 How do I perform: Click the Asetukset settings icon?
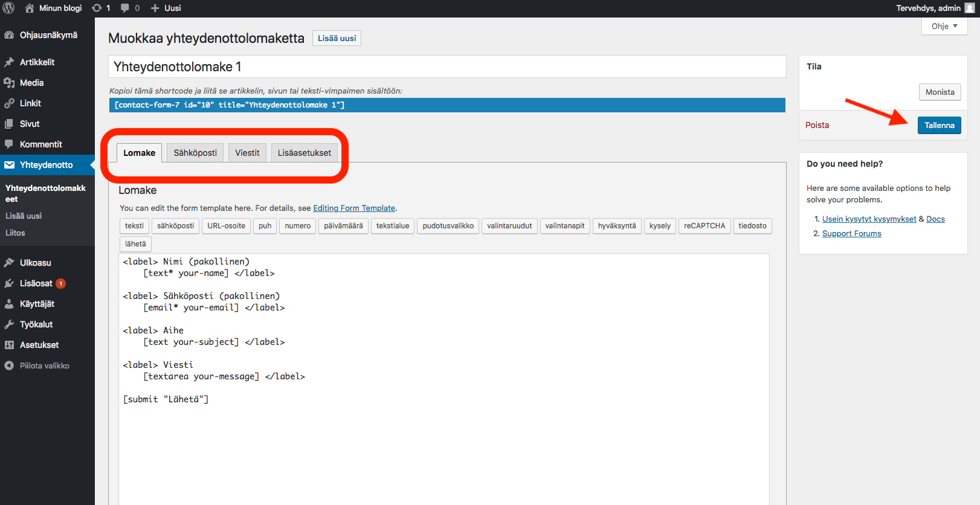(9, 345)
